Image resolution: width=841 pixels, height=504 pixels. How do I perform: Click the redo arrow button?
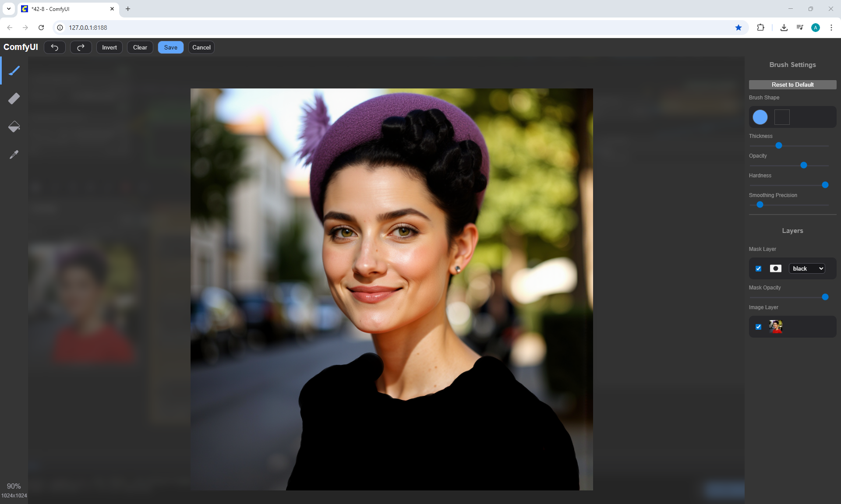click(x=81, y=47)
